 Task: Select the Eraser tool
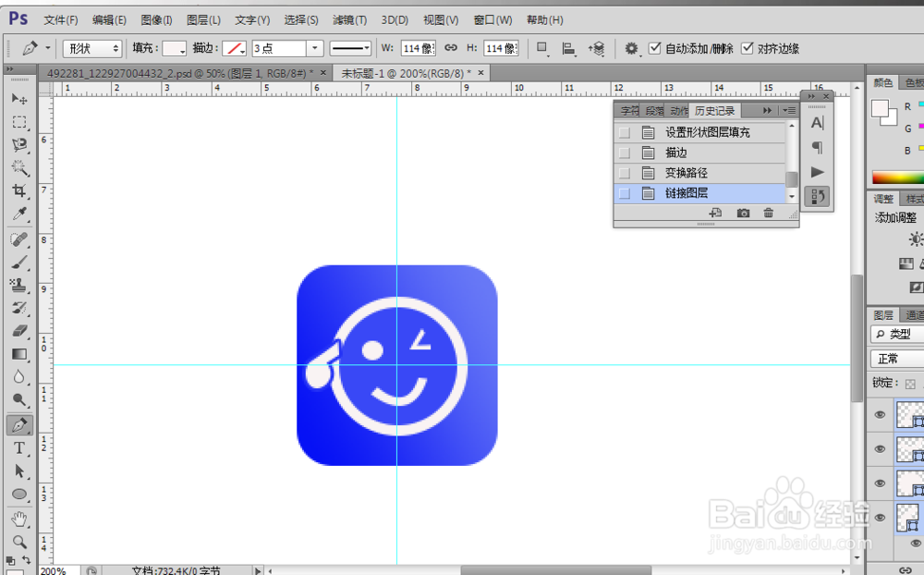pyautogui.click(x=19, y=331)
